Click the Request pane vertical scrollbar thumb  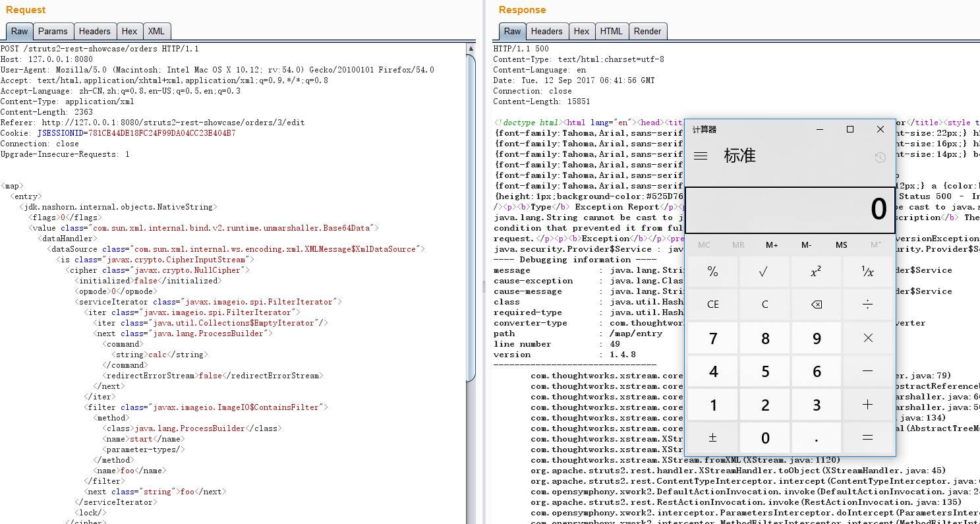[x=471, y=218]
